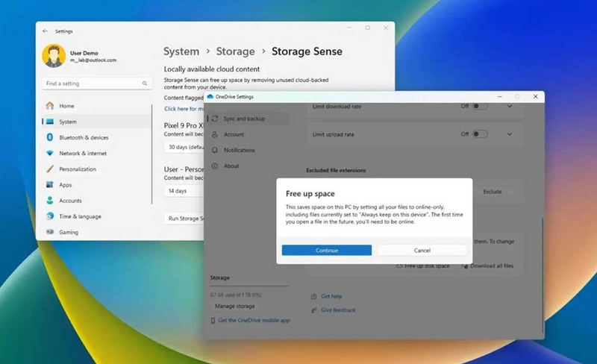
Task: Click Download all files
Action: point(487,266)
